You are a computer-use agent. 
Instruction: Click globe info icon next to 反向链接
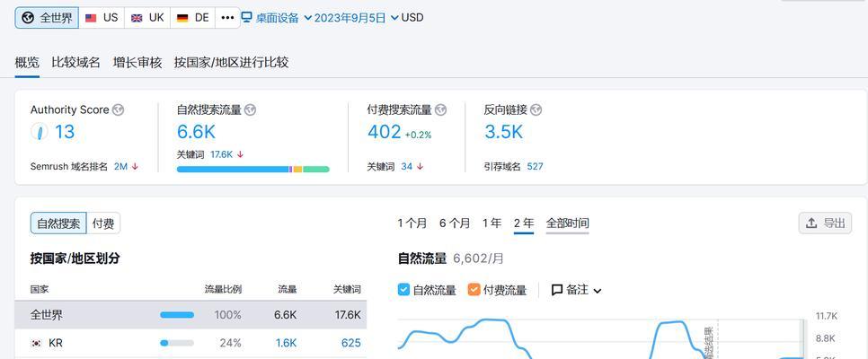tap(536, 109)
